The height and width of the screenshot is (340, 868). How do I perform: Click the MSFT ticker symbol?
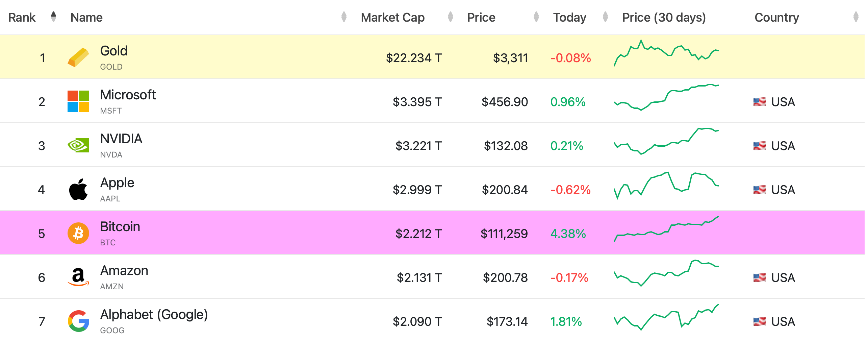111,111
